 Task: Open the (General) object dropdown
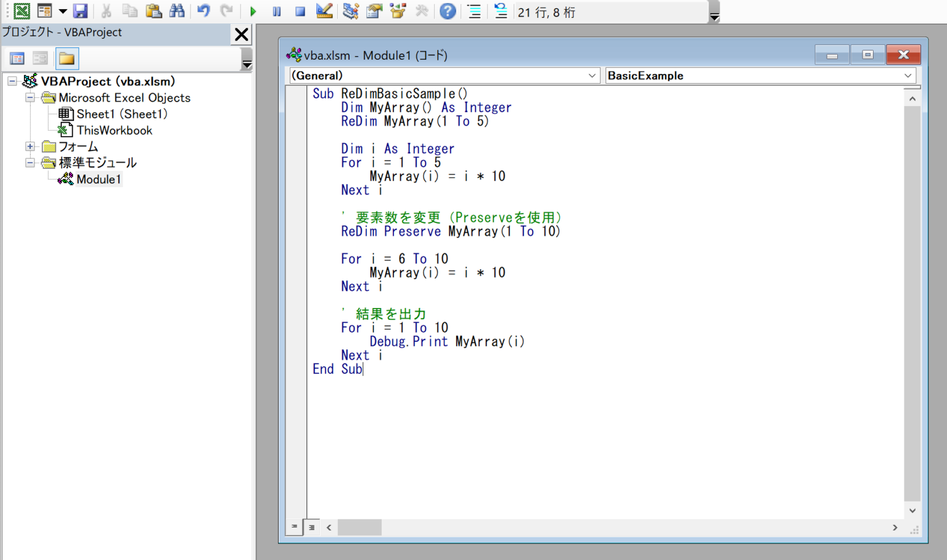click(592, 75)
